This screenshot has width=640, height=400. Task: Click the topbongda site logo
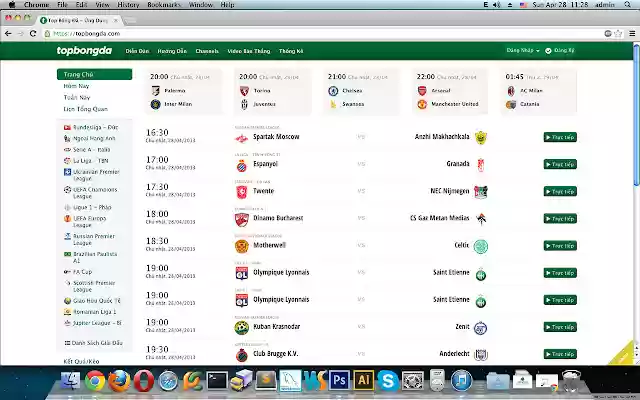click(84, 51)
